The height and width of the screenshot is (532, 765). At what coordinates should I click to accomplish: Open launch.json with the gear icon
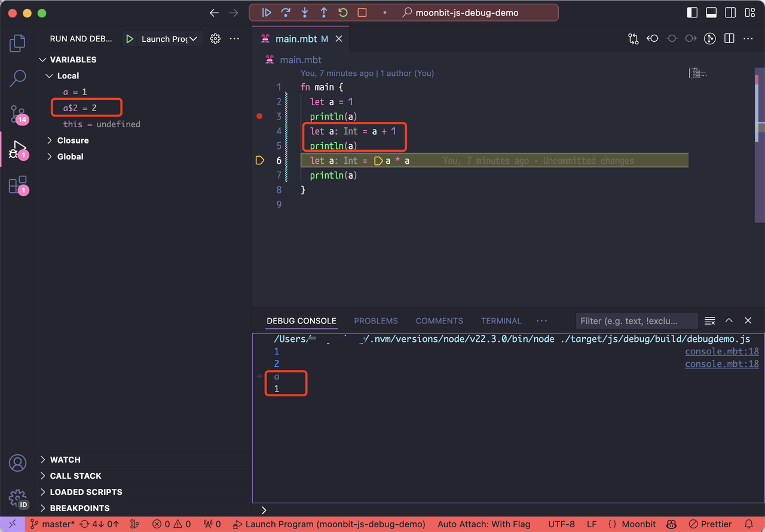tap(215, 39)
